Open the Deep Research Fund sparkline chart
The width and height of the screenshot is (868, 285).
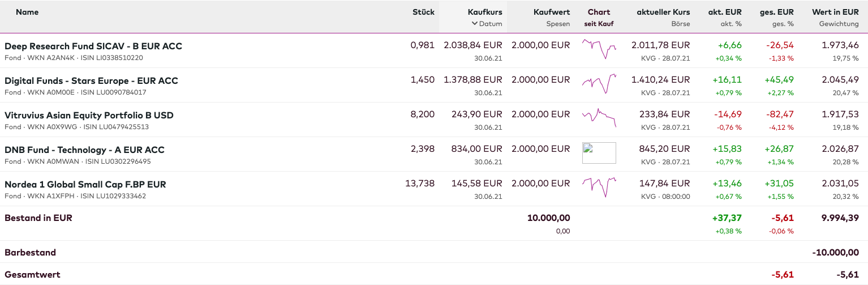pos(599,49)
